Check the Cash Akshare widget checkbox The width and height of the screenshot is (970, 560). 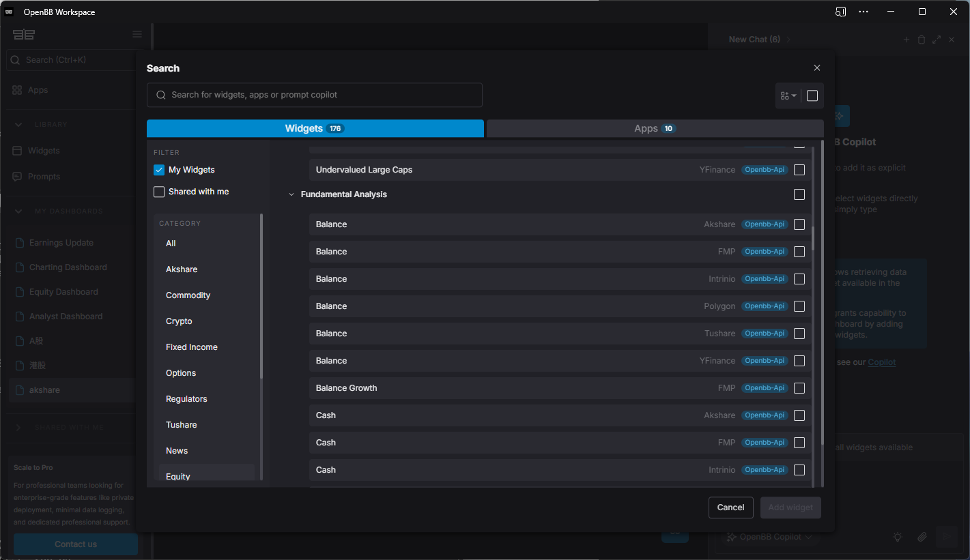pyautogui.click(x=799, y=415)
